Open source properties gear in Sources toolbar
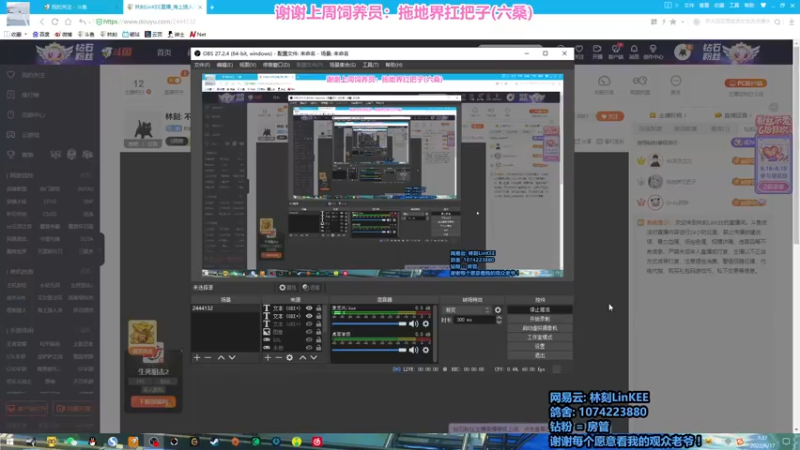 290,358
